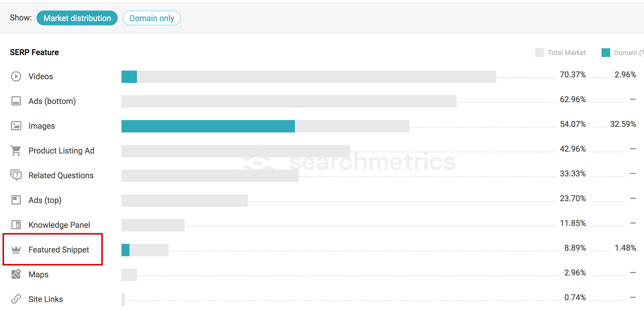644x320 pixels.
Task: Click the Maps icon
Action: pos(16,274)
